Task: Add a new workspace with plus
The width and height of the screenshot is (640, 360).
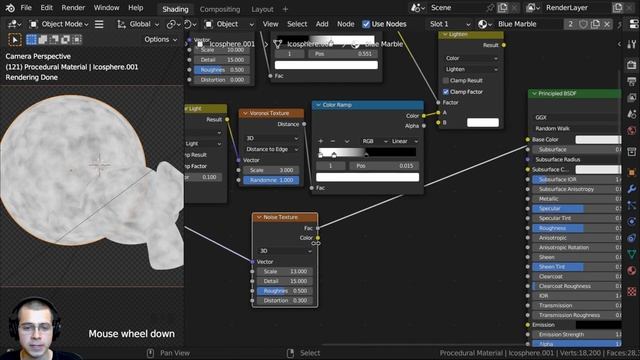Action: coord(285,9)
